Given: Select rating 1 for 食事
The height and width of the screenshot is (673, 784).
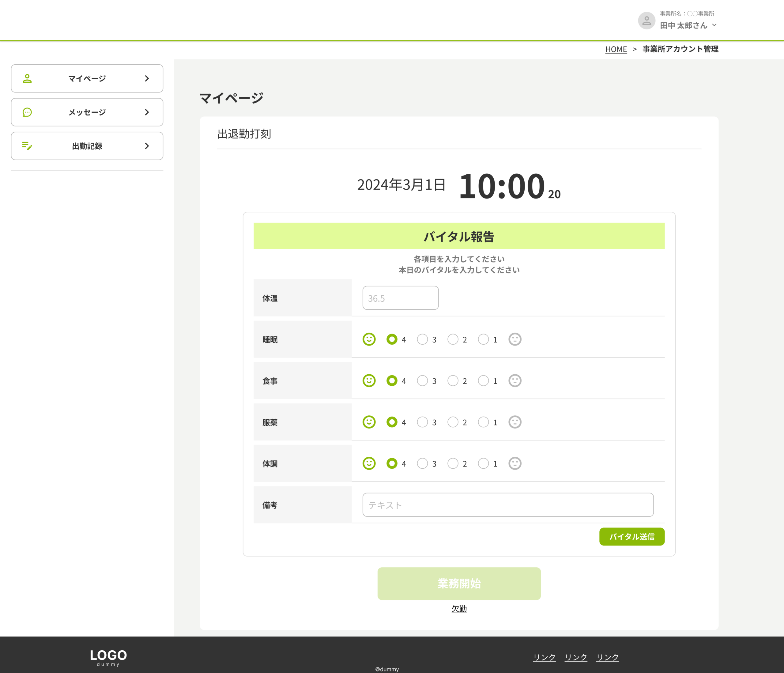Looking at the screenshot, I should click(483, 380).
